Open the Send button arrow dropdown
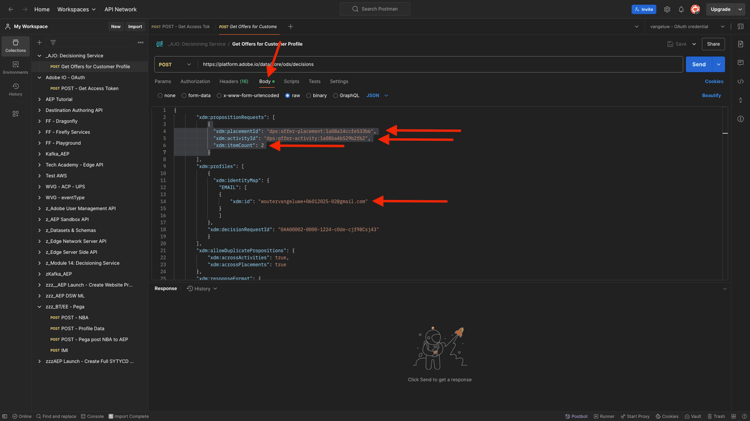This screenshot has width=750, height=421. pos(718,65)
